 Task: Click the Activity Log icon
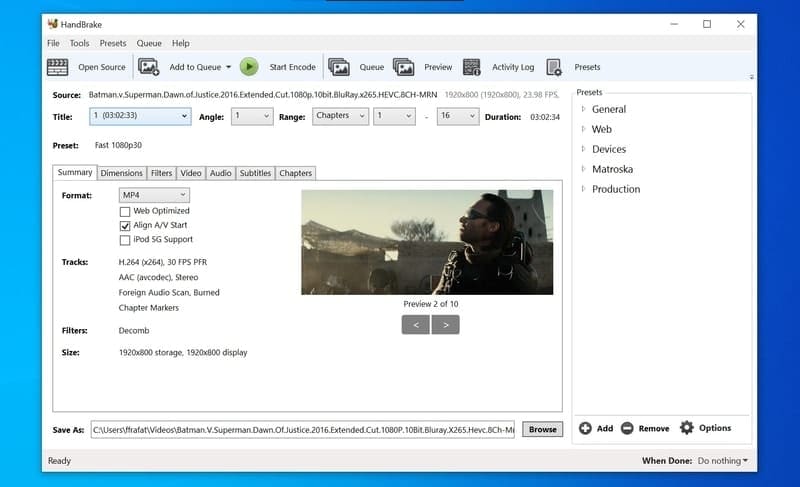pyautogui.click(x=471, y=67)
